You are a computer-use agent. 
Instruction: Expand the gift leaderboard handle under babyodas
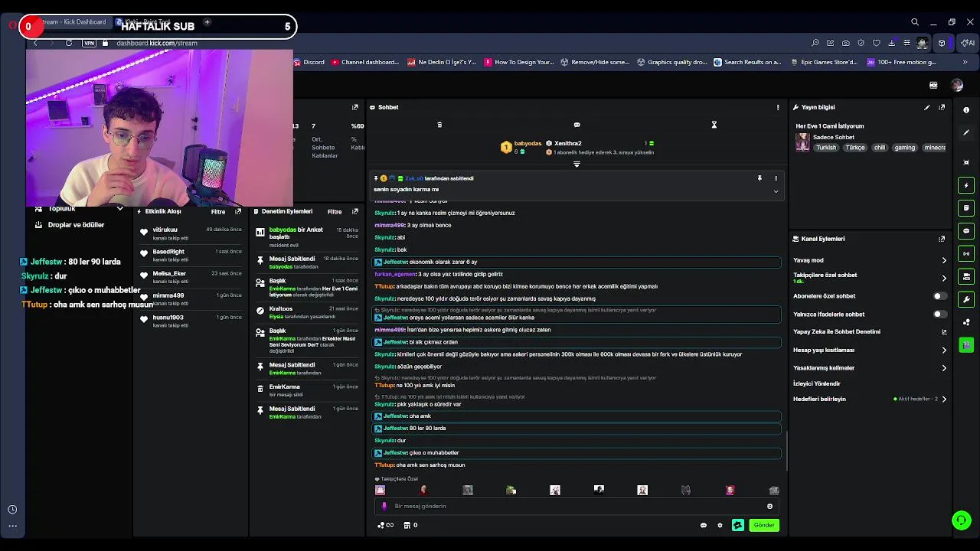coord(577,164)
